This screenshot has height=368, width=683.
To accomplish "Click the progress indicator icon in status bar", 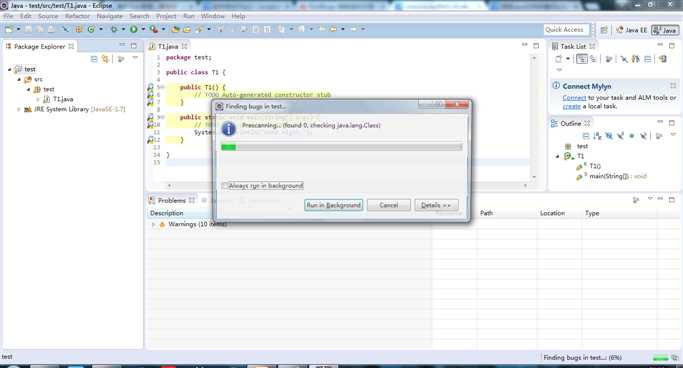I will (675, 358).
